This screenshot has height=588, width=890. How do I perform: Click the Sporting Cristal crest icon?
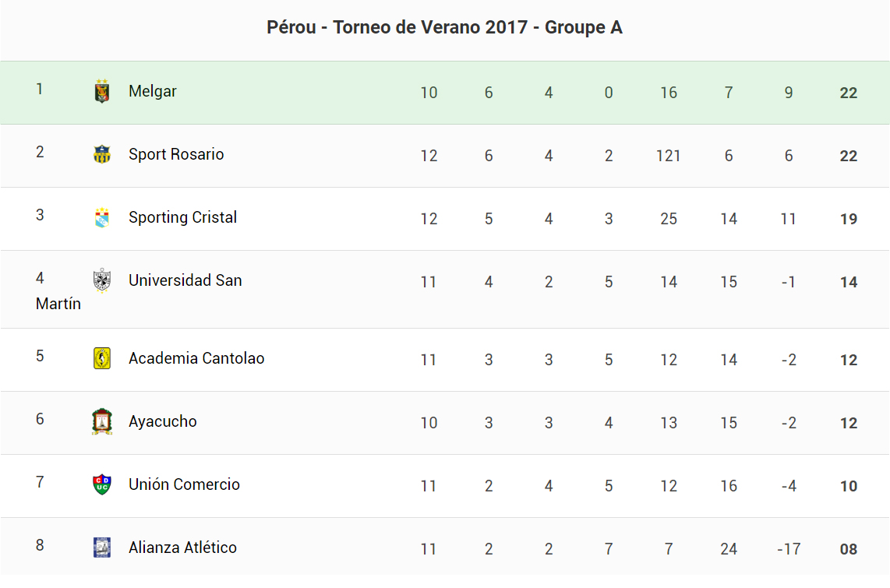click(101, 217)
